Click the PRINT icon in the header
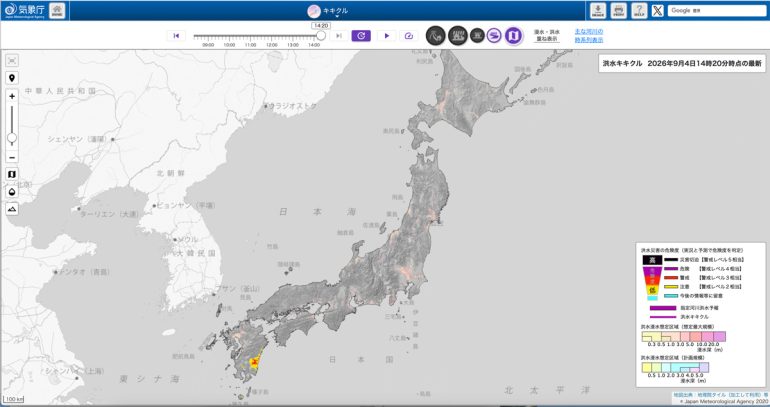 [618, 10]
